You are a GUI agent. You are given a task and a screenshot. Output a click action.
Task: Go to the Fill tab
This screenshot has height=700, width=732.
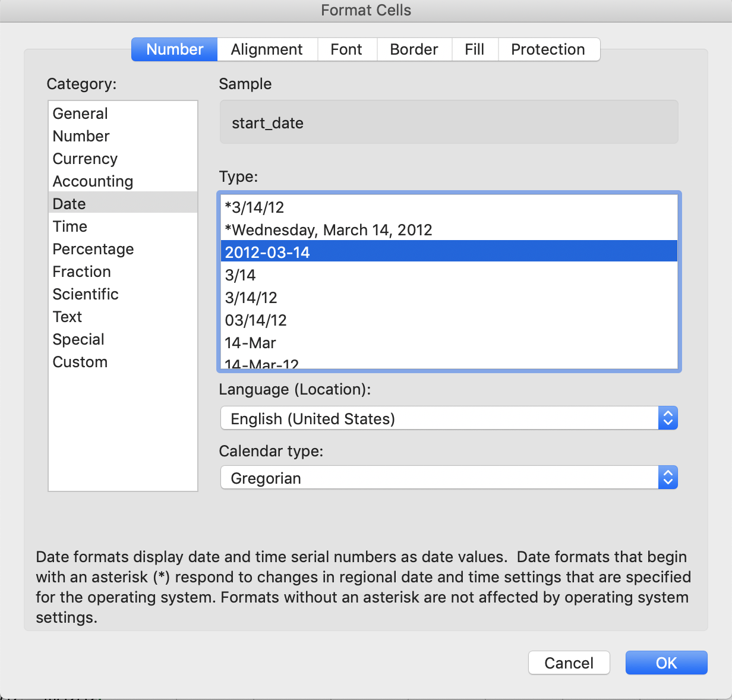[475, 49]
